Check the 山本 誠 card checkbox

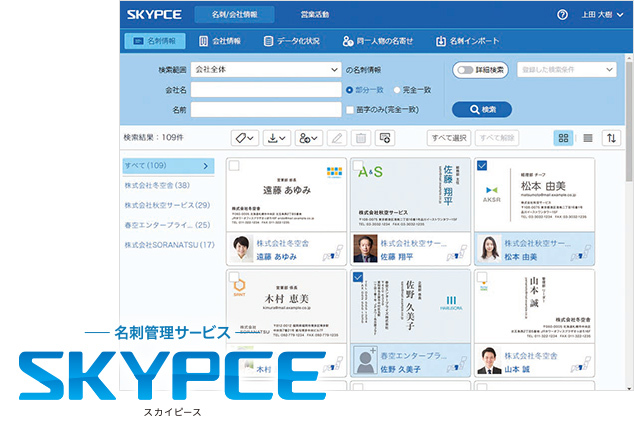[482, 277]
